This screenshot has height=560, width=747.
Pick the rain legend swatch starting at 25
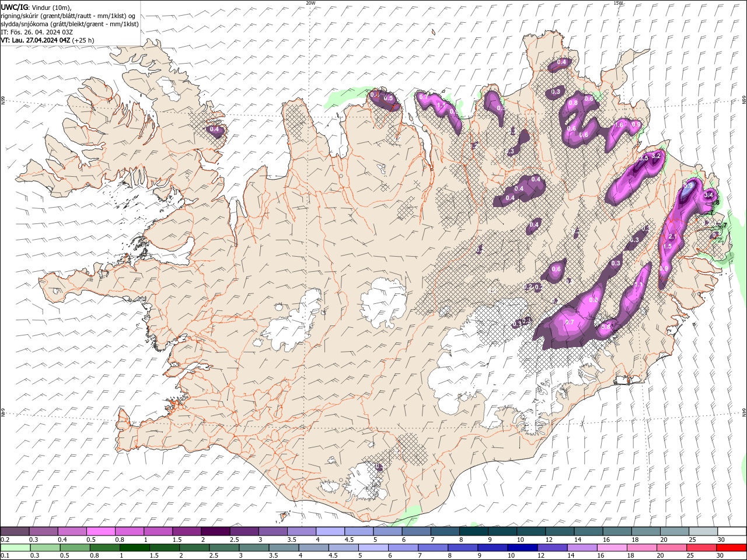pos(702,548)
